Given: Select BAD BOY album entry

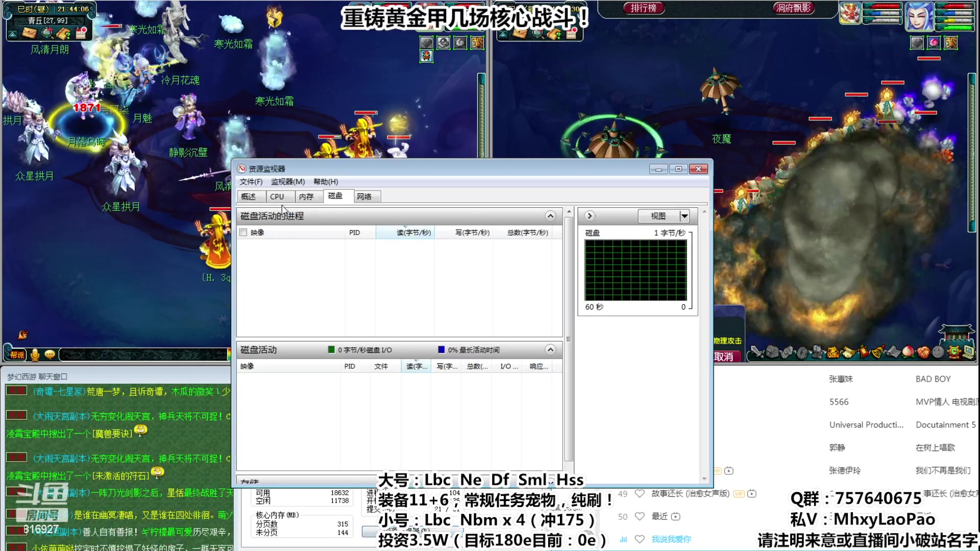Looking at the screenshot, I should [933, 379].
